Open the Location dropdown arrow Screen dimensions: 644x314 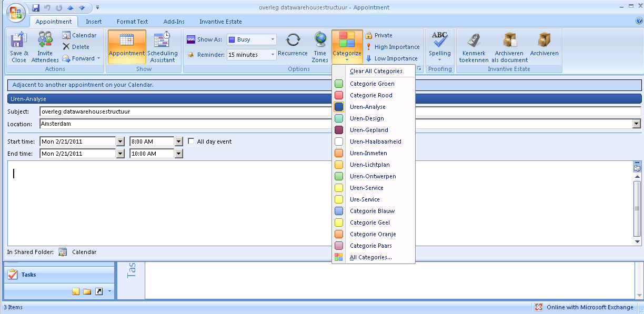click(x=637, y=124)
